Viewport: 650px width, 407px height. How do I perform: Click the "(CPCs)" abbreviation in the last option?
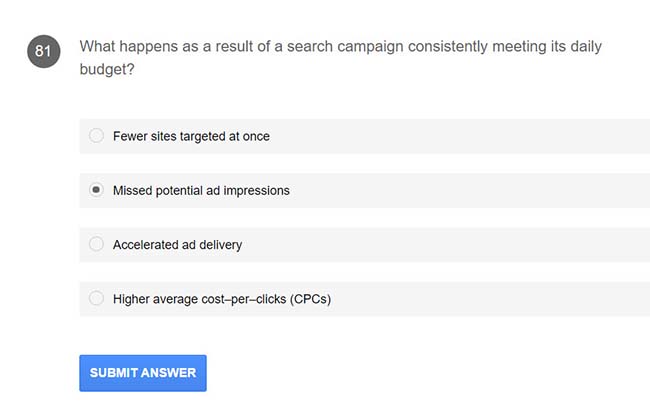tap(310, 298)
